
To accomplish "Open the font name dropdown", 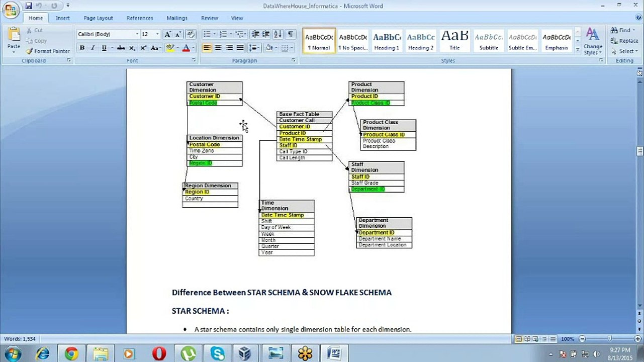I will (x=137, y=34).
